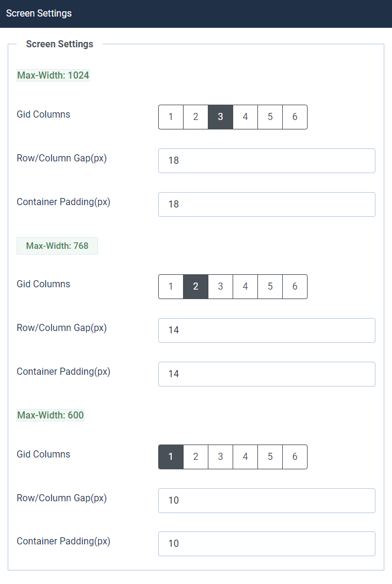Pick 6 grid columns for Max-Width 768
392x584 pixels.
coord(295,287)
